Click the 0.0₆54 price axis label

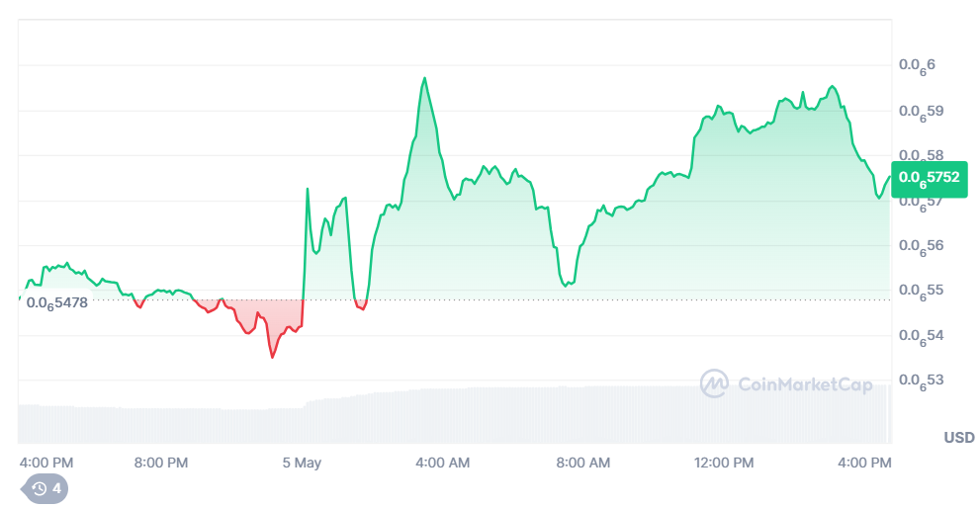tap(920, 335)
